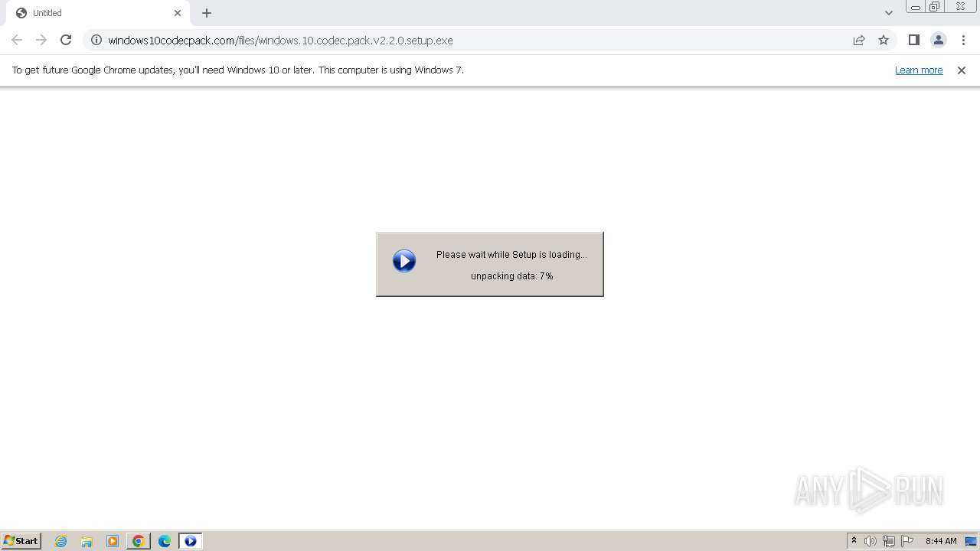Restore down the Chrome window
The image size is (980, 551).
(x=935, y=7)
